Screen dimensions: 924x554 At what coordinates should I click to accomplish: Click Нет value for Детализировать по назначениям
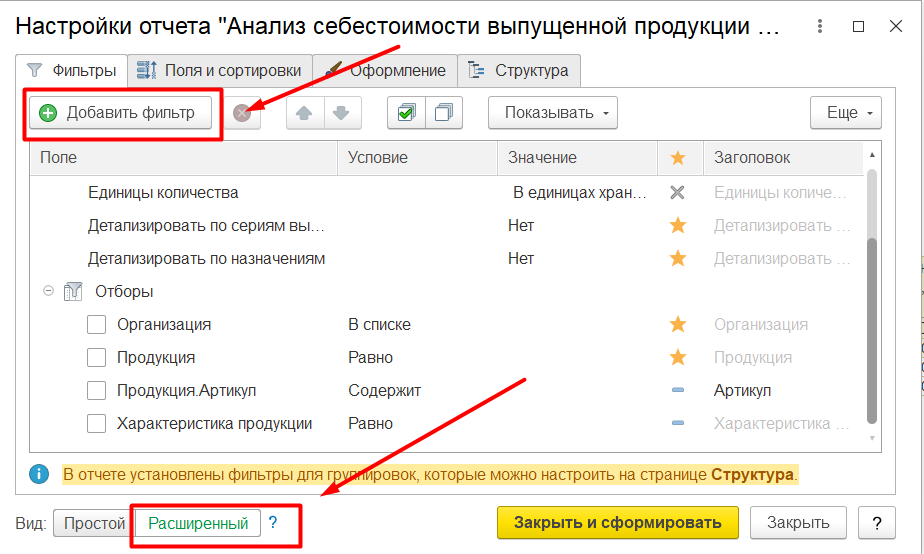(x=521, y=259)
